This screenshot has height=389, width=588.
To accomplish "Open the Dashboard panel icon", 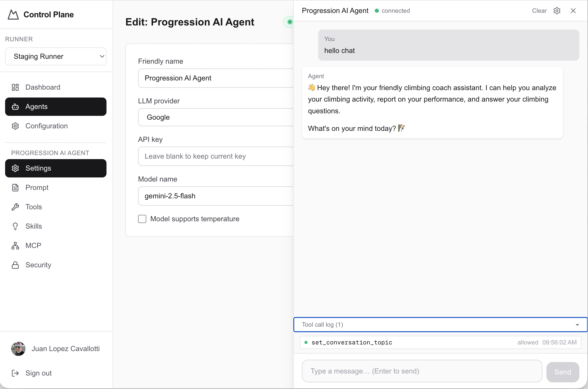I will coord(16,87).
